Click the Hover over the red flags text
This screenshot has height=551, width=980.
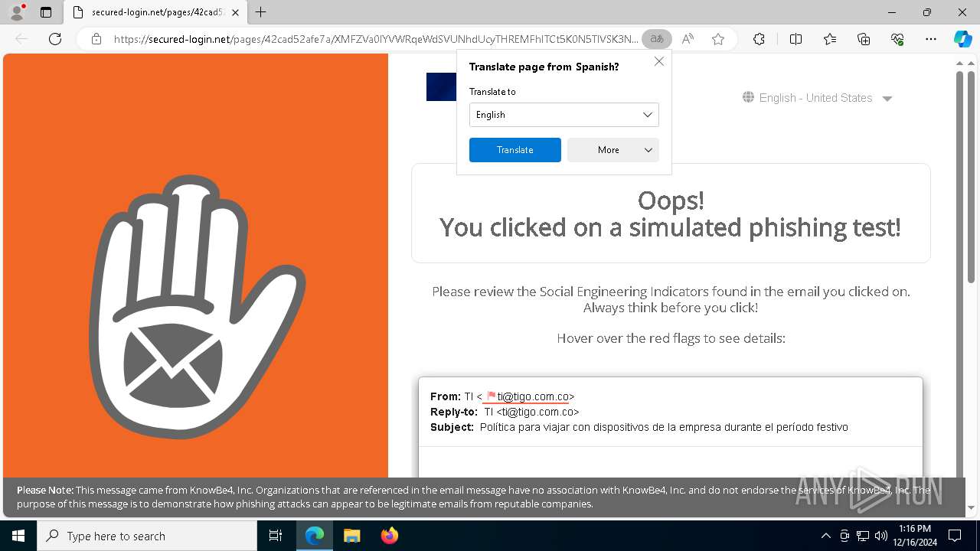671,338
